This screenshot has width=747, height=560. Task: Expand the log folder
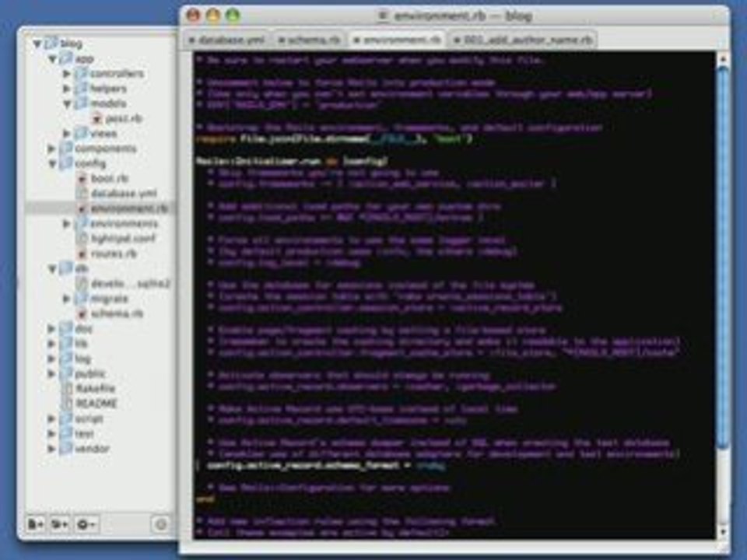click(51, 359)
